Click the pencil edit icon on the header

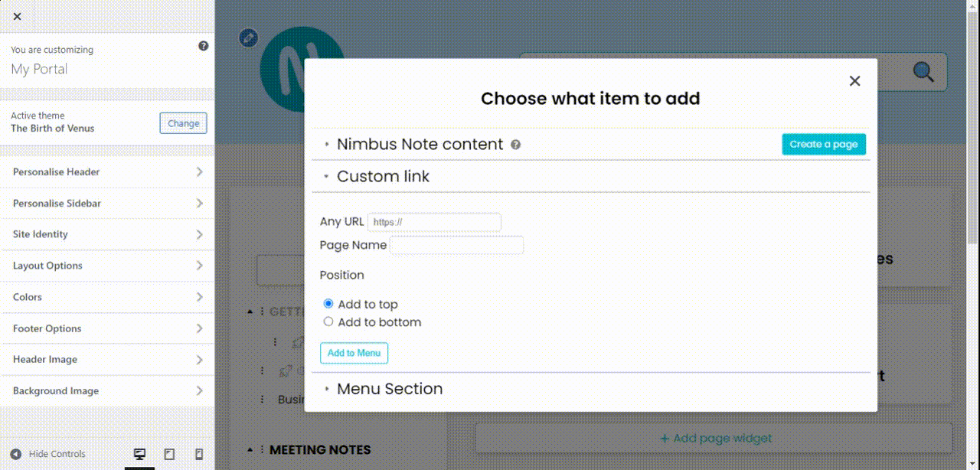247,38
